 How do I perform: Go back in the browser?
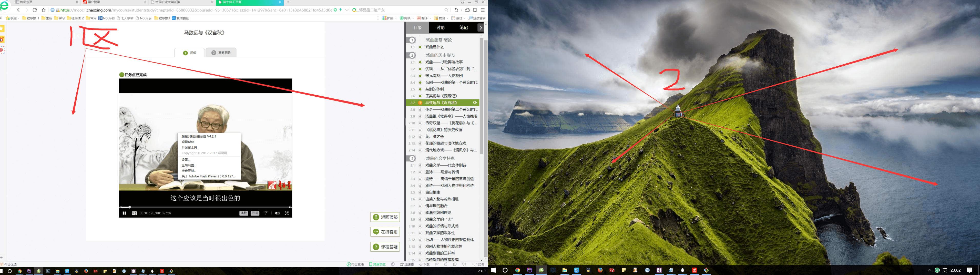(x=19, y=10)
